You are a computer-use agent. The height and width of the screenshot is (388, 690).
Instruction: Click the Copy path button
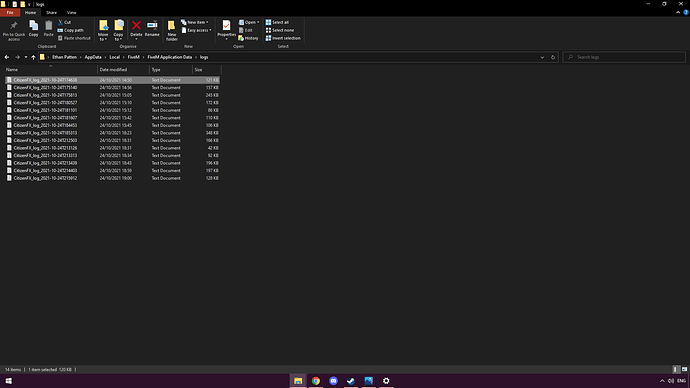point(70,30)
